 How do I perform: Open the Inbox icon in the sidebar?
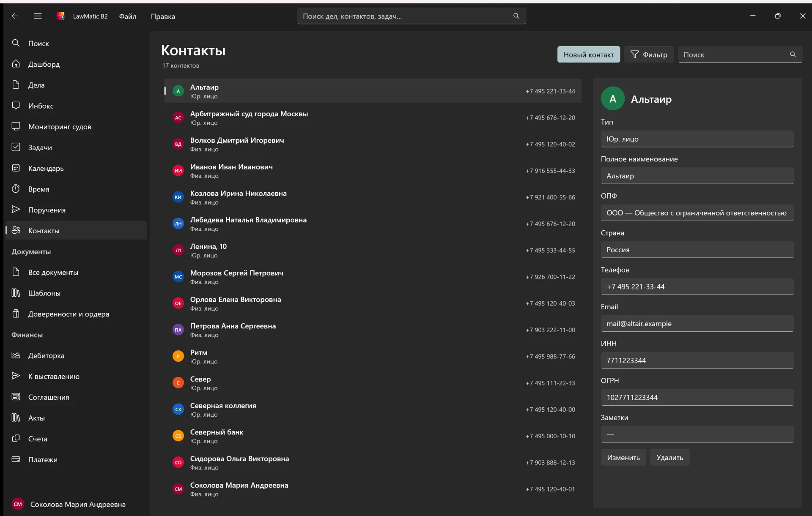[16, 106]
